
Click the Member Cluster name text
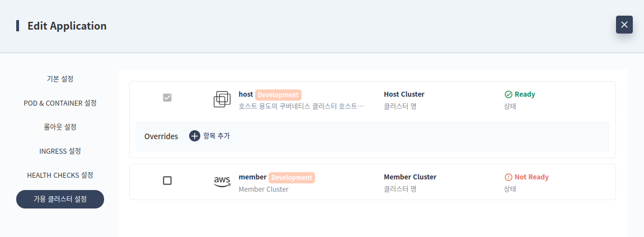point(410,177)
